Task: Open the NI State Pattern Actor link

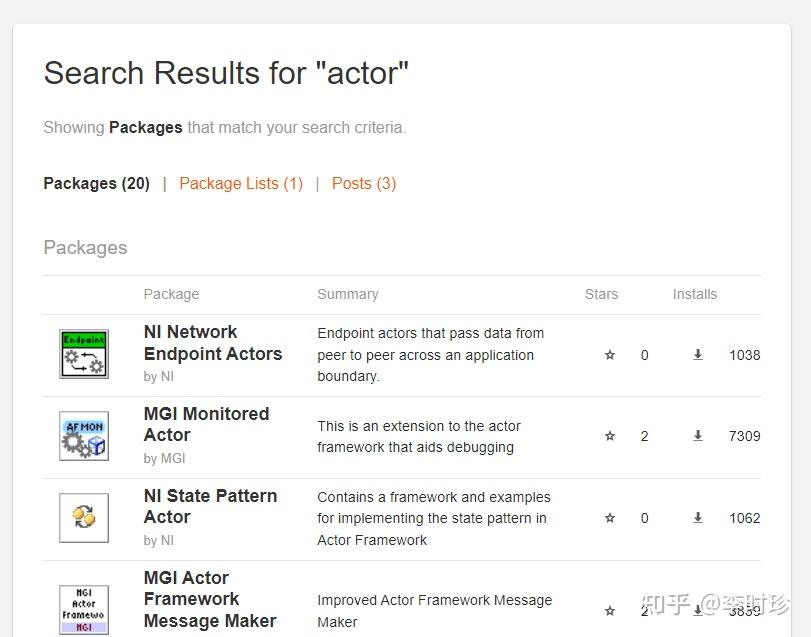Action: pos(210,506)
